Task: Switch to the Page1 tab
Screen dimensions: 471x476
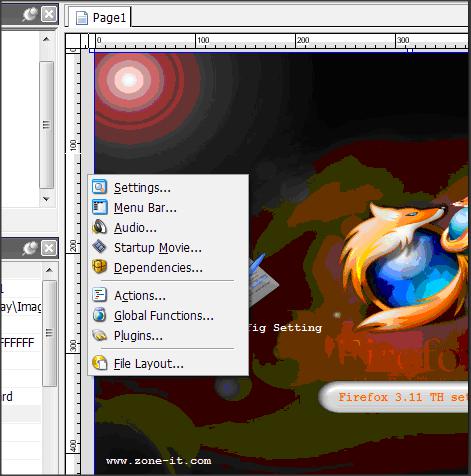Action: (x=100, y=17)
